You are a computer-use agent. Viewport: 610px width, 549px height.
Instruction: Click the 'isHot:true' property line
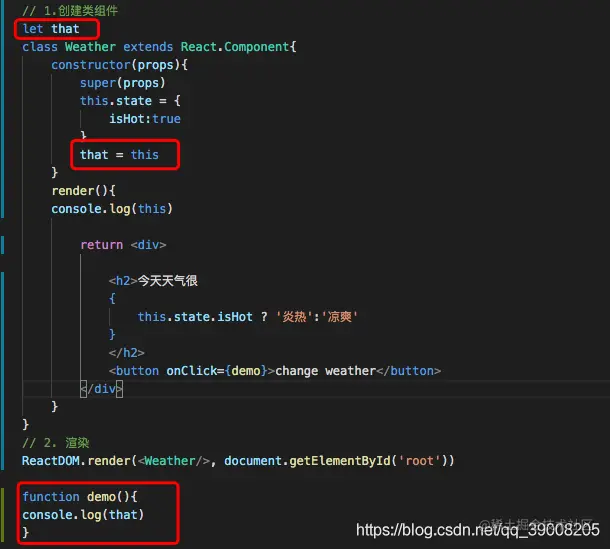[145, 119]
